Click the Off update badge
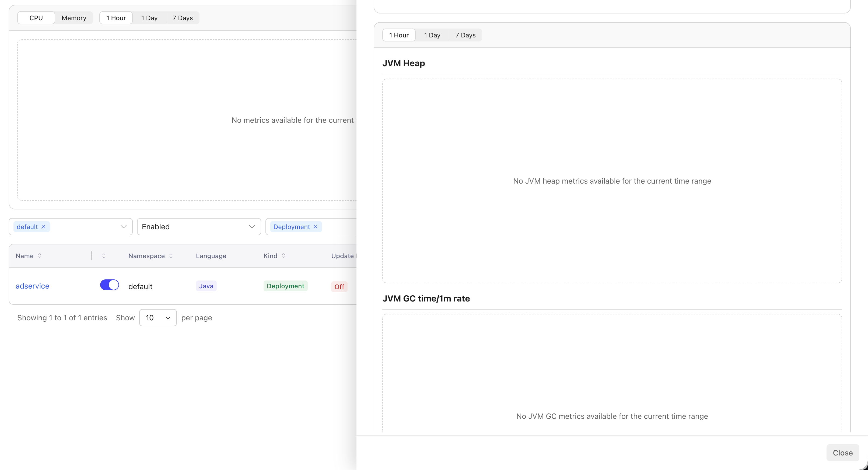Screen dimensions: 868x470 click(339, 287)
